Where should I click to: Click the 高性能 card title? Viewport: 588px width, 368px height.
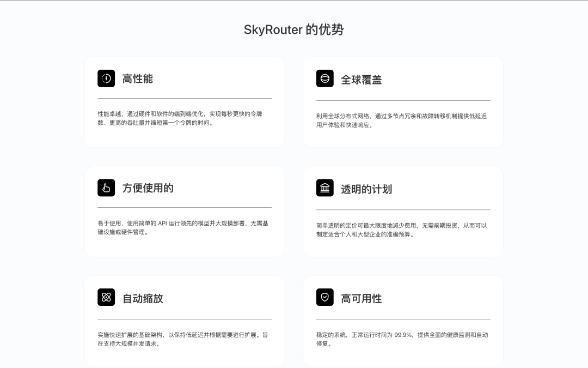click(x=138, y=79)
